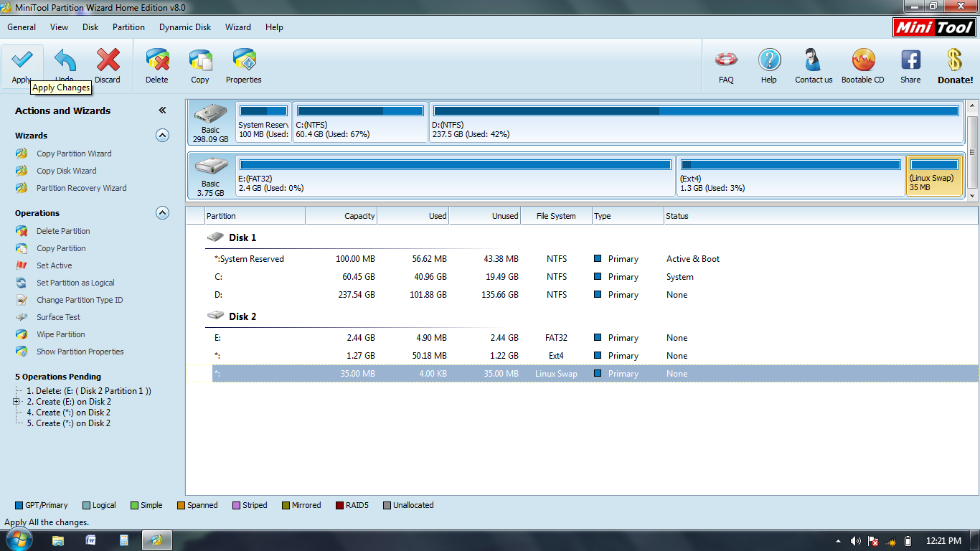Screen dimensions: 980x551
Task: Open the Disk menu
Action: coord(90,27)
